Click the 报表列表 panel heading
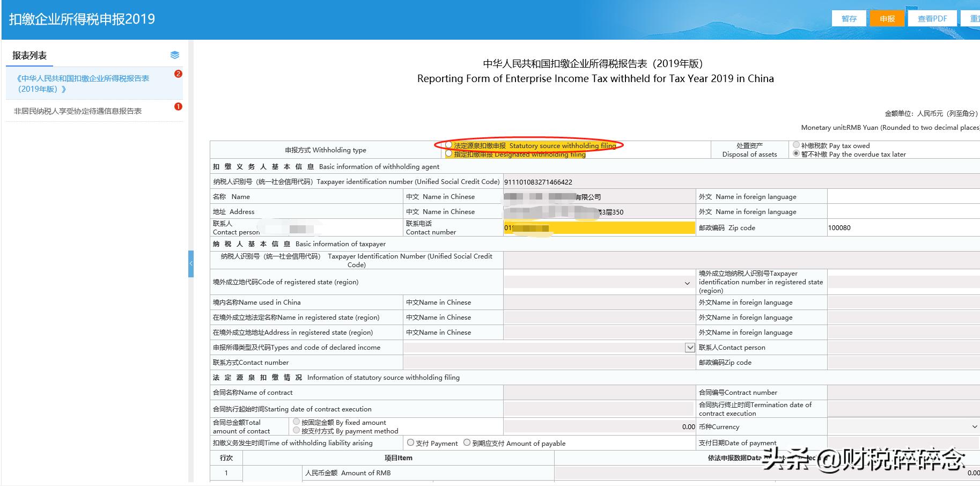This screenshot has width=980, height=486. coord(30,56)
